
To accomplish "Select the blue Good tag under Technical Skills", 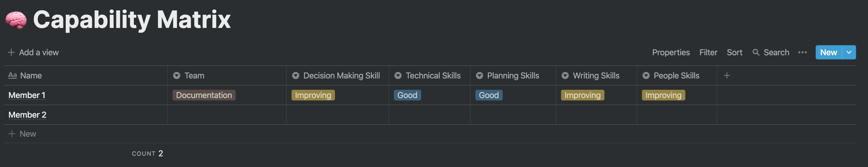I will [407, 95].
